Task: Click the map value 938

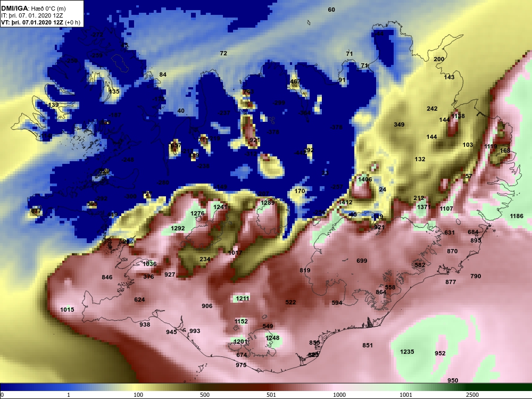Action: point(145,325)
